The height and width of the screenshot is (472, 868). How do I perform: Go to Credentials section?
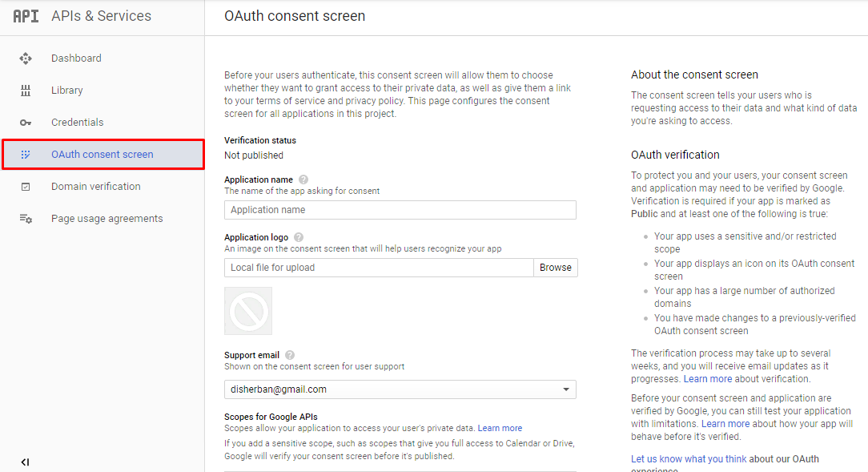pyautogui.click(x=78, y=123)
